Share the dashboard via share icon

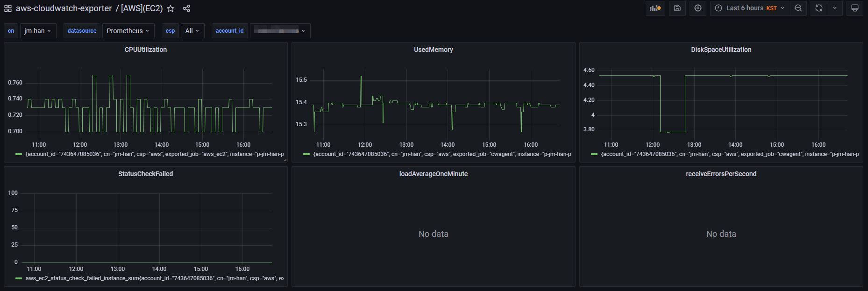pyautogui.click(x=186, y=8)
